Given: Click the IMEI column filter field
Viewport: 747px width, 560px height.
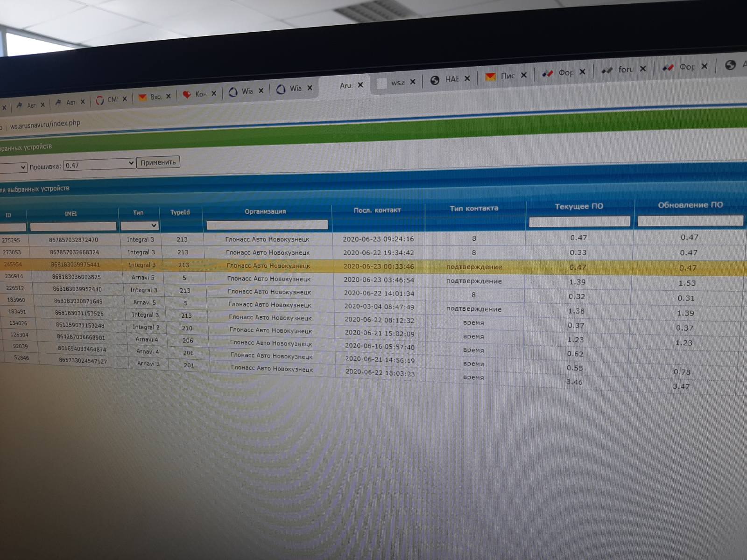Looking at the screenshot, I should 73,226.
